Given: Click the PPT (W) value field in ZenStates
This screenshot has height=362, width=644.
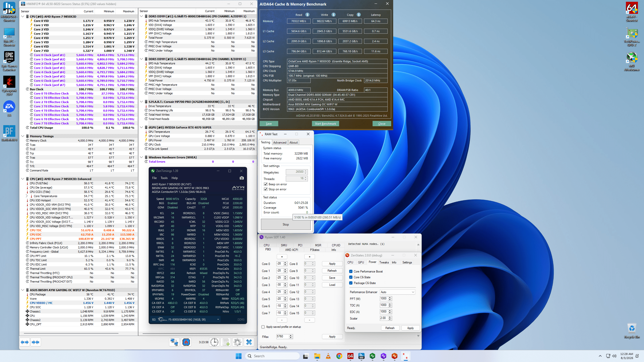Looking at the screenshot, I should click(x=384, y=299).
